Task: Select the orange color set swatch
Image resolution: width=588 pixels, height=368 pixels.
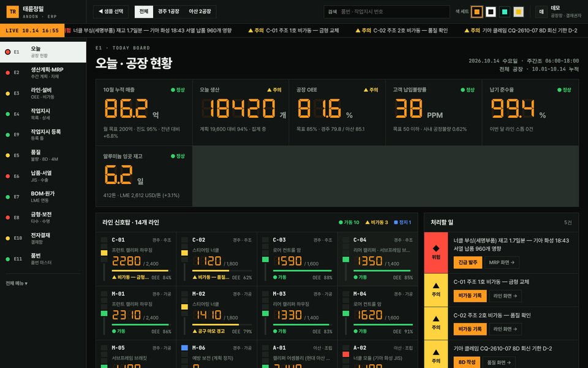Action: point(477,12)
